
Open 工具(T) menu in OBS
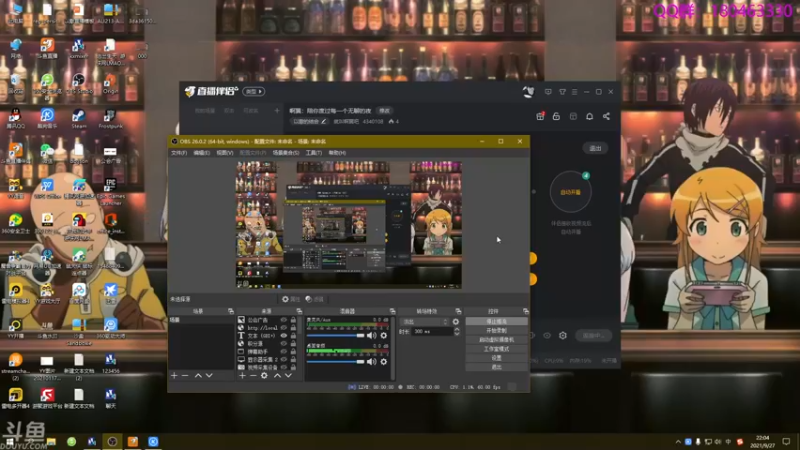[x=313, y=153]
